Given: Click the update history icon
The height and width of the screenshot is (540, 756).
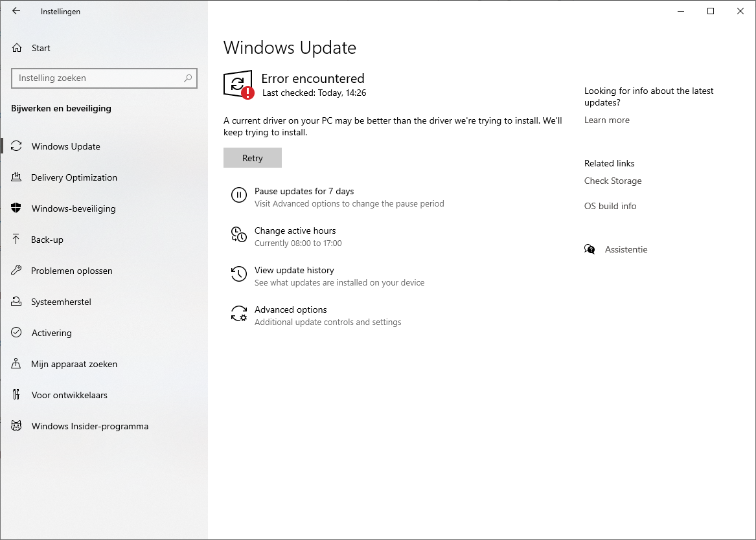Looking at the screenshot, I should click(x=239, y=274).
